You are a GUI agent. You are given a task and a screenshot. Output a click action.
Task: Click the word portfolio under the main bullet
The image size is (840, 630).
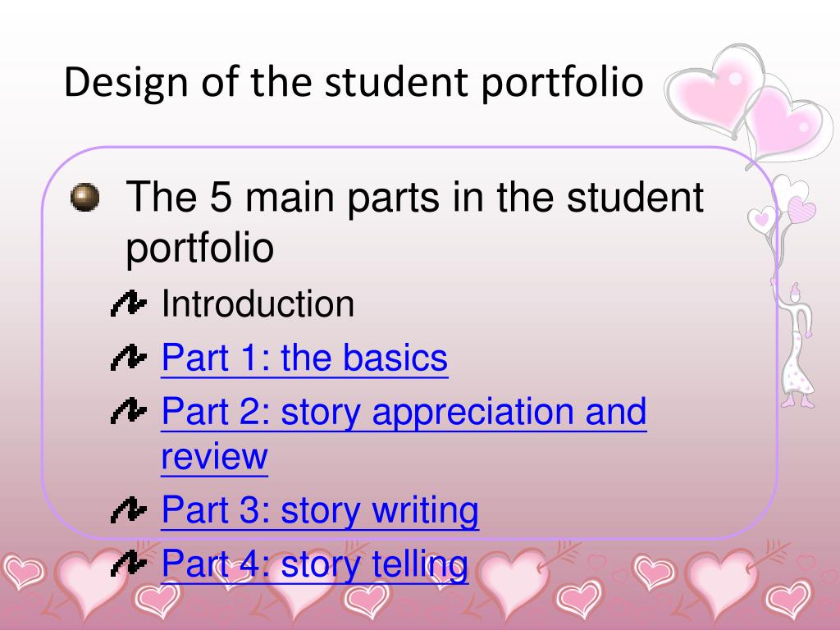coord(199,249)
